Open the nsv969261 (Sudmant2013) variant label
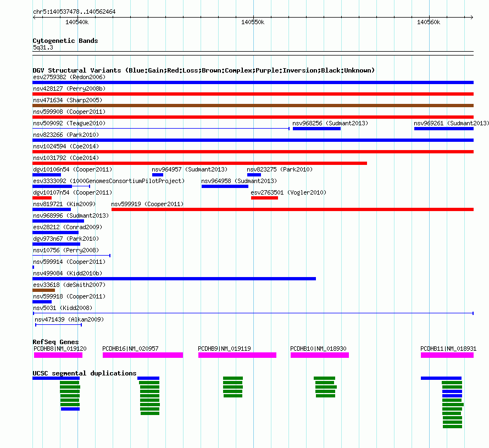489x448 pixels. (451, 123)
